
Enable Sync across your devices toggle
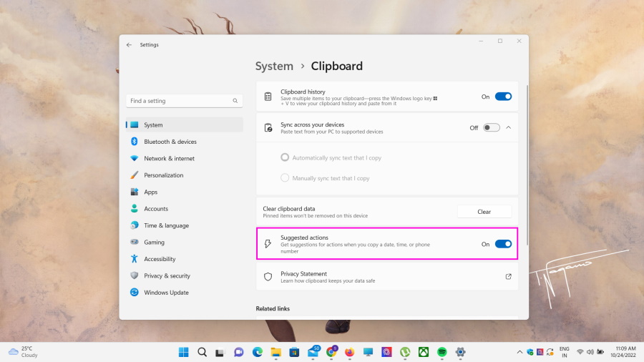491,127
